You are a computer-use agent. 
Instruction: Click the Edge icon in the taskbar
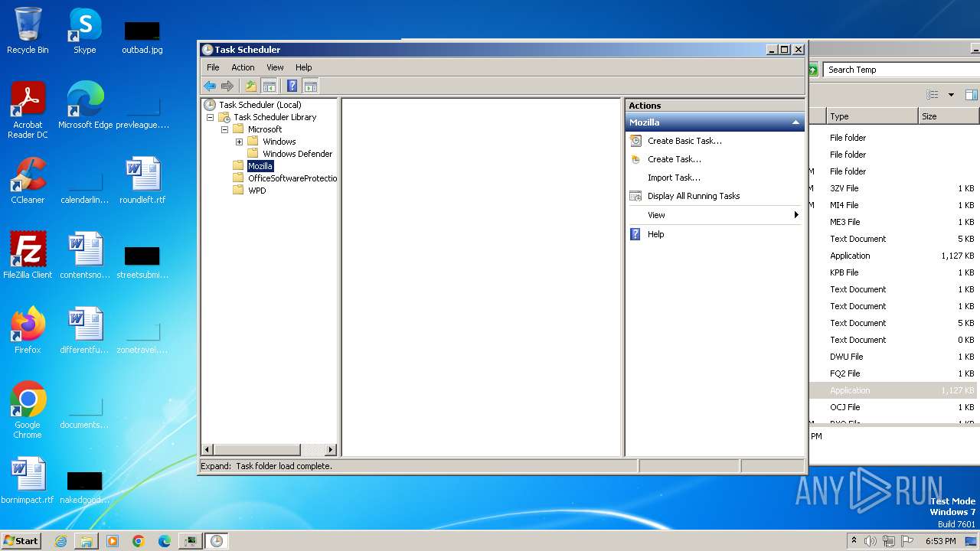[165, 541]
